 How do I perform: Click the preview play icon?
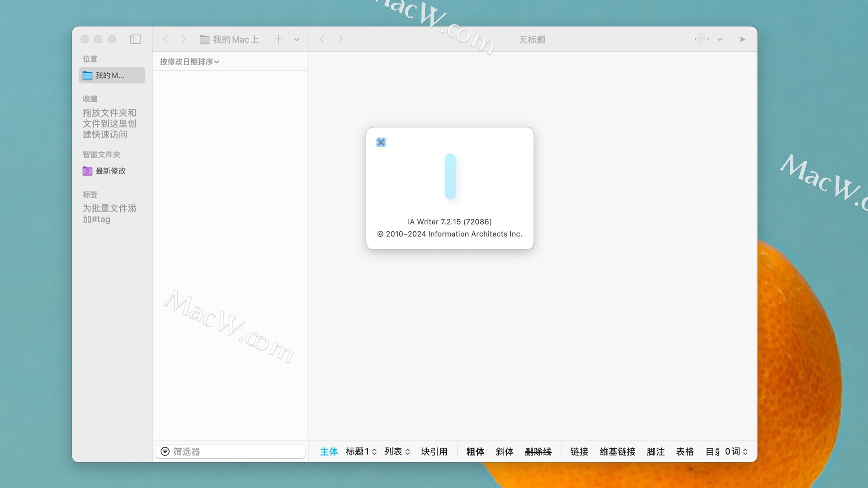[x=743, y=39]
